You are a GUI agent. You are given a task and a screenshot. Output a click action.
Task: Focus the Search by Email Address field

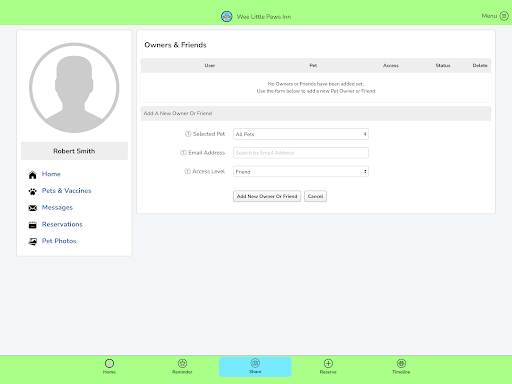[301, 153]
